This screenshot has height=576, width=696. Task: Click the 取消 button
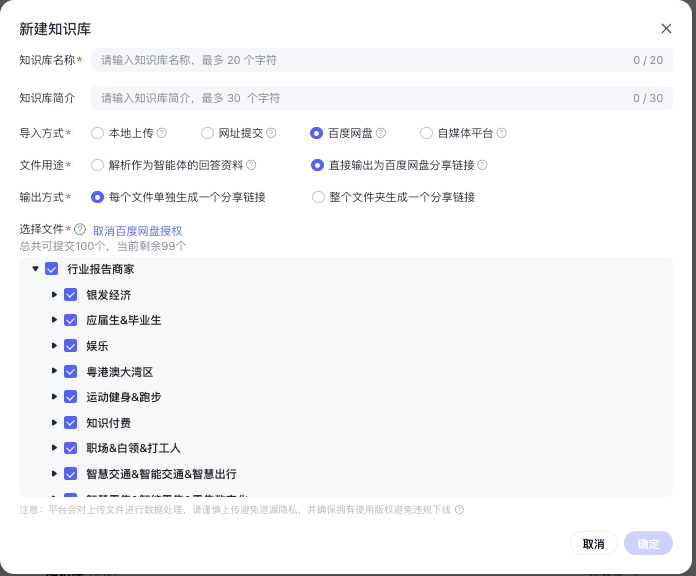tap(593, 544)
